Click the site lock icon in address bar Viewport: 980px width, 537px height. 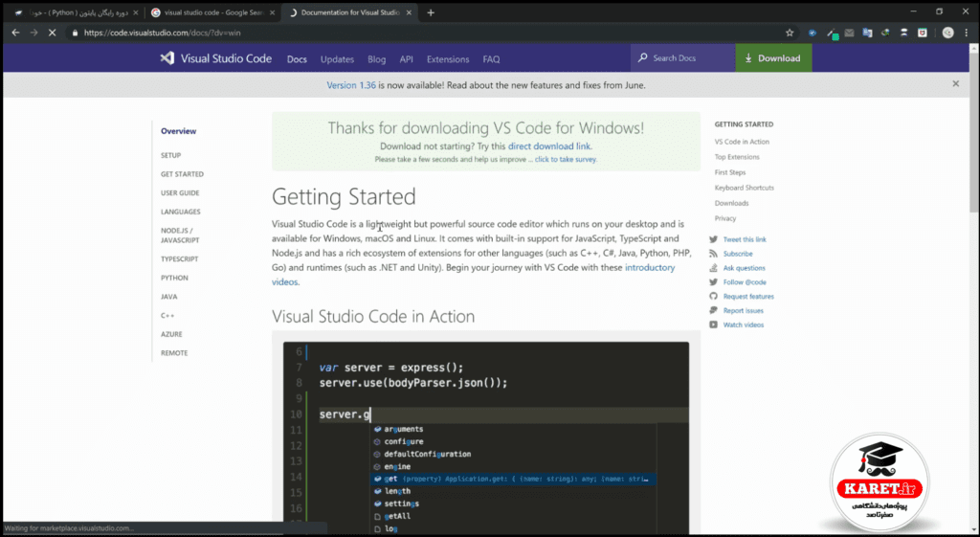tap(75, 33)
